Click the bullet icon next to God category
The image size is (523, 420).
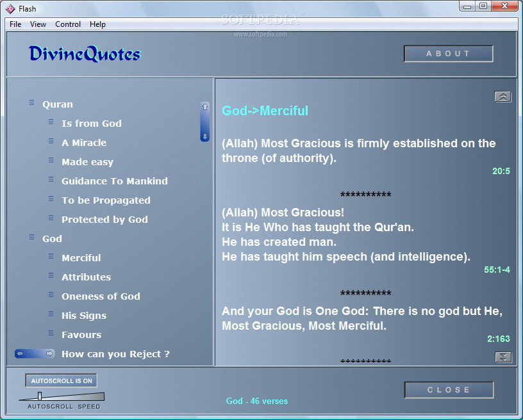tap(31, 237)
